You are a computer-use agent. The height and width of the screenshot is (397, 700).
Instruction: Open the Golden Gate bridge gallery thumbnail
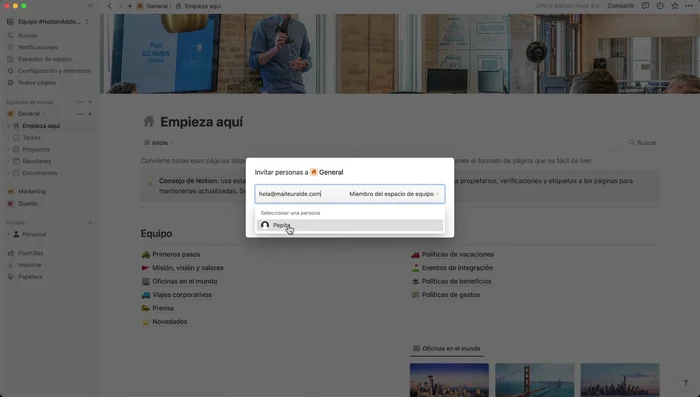[x=534, y=380]
